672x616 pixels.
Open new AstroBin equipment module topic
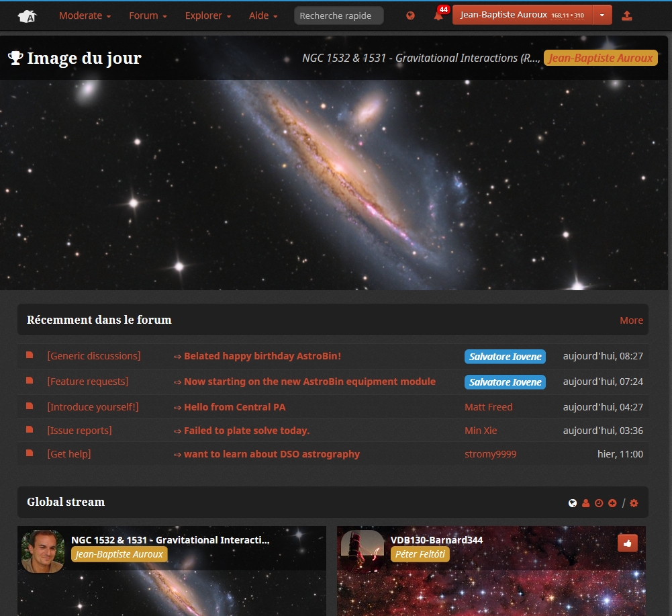click(309, 382)
